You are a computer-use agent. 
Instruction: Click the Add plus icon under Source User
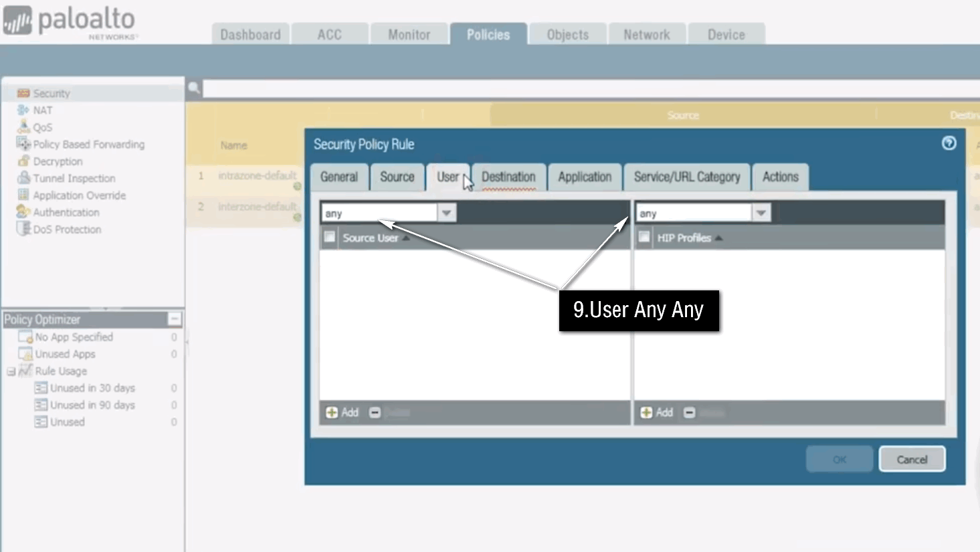(x=331, y=412)
